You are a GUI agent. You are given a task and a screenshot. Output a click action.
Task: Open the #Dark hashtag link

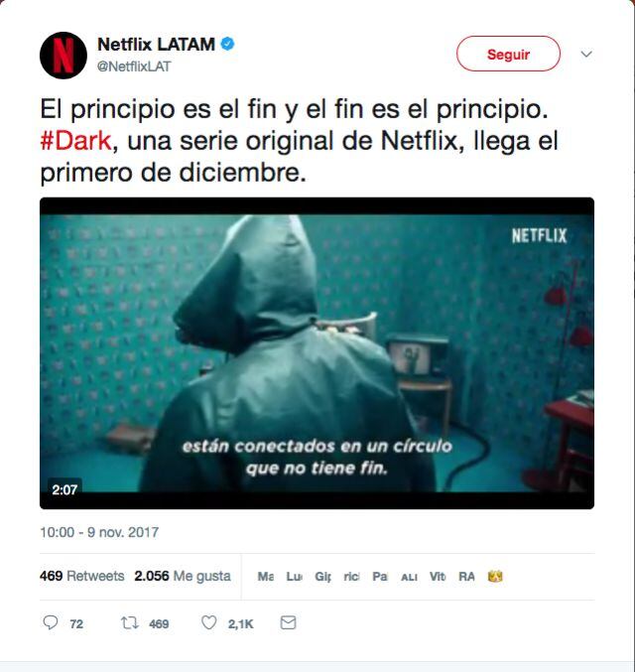click(75, 141)
